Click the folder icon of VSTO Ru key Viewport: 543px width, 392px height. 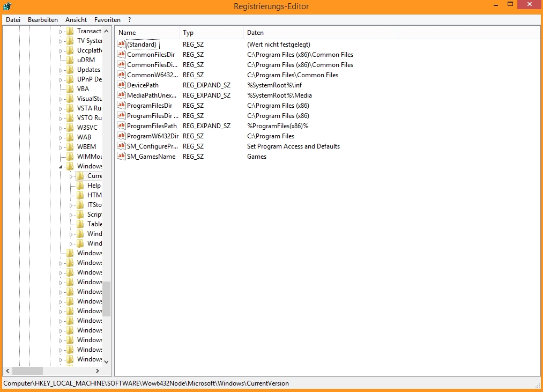(x=70, y=118)
